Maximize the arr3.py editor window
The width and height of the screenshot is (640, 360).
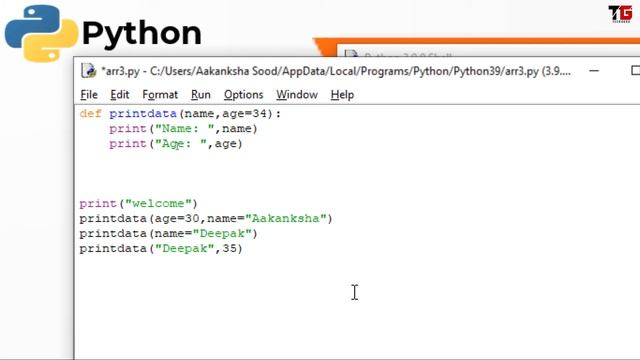click(x=636, y=71)
